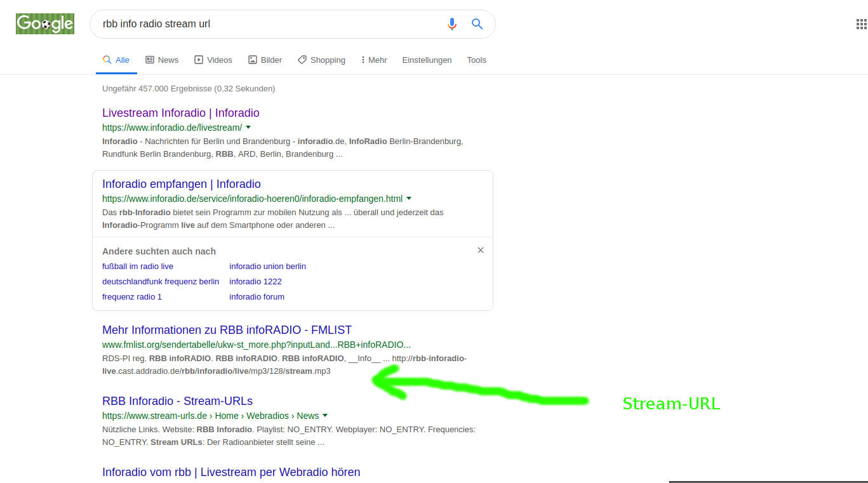
Task: Click the blue search magnifier button
Action: click(x=477, y=24)
